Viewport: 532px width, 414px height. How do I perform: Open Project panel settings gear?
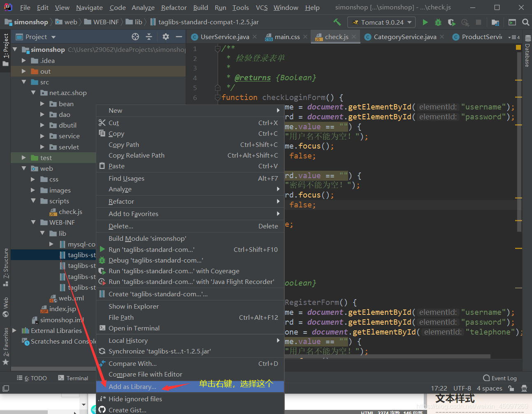(166, 37)
